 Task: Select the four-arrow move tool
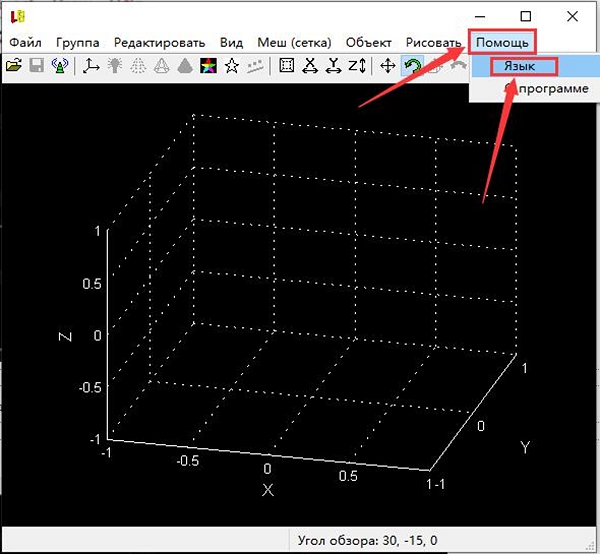pyautogui.click(x=388, y=65)
